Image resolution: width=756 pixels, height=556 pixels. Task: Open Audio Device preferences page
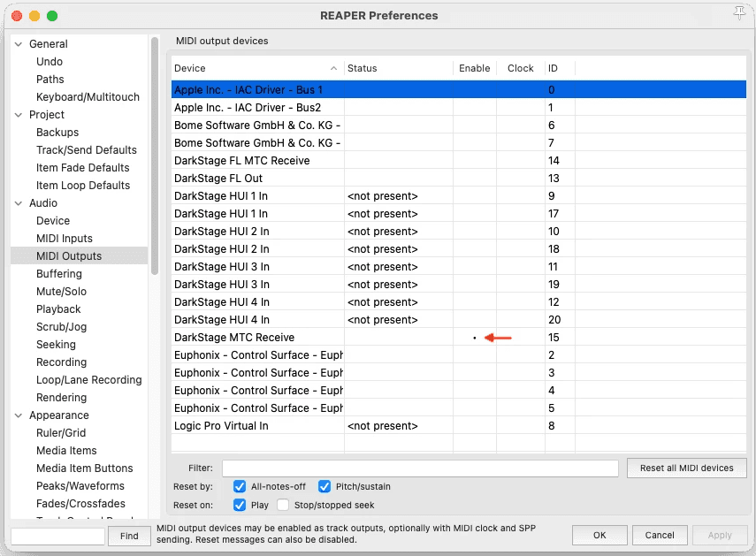tap(53, 221)
